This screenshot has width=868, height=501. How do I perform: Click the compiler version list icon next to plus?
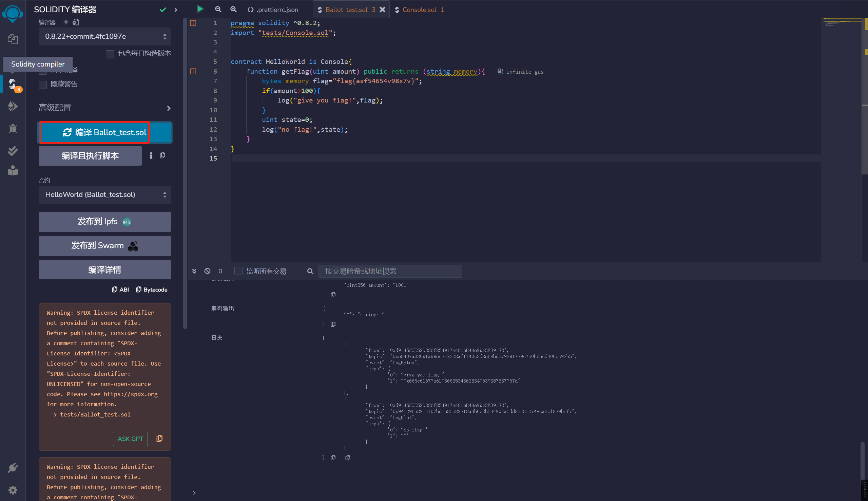tap(76, 22)
